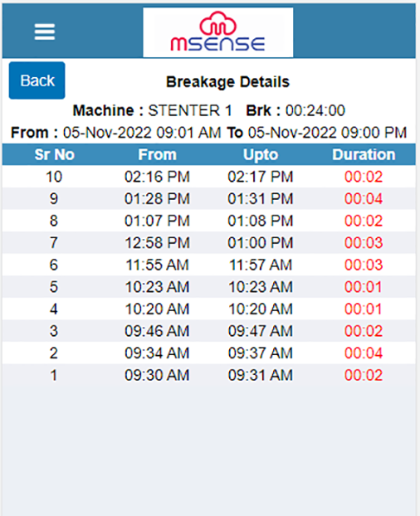Click the 09:37 AM Upto cell
Image resolution: width=420 pixels, height=516 pixels.
pos(261,353)
